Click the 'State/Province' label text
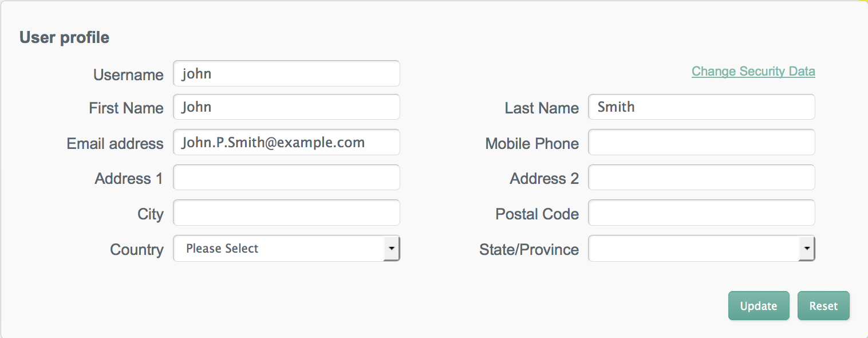This screenshot has height=338, width=868. (529, 250)
